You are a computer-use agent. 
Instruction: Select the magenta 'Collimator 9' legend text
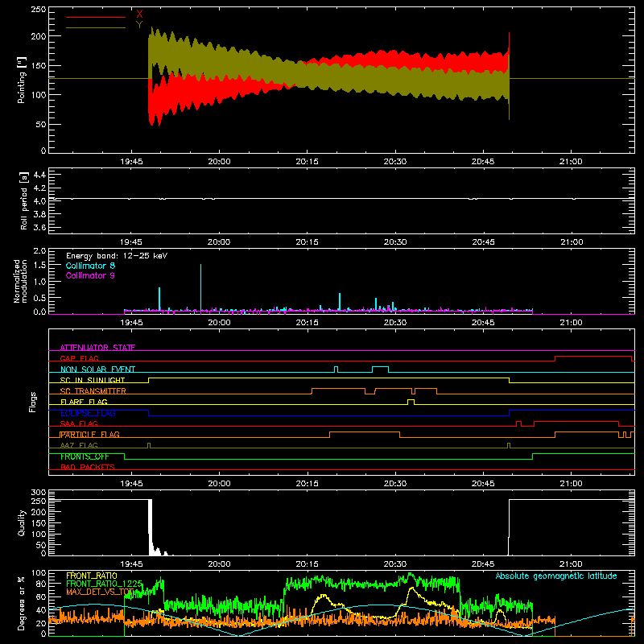pyautogui.click(x=90, y=275)
